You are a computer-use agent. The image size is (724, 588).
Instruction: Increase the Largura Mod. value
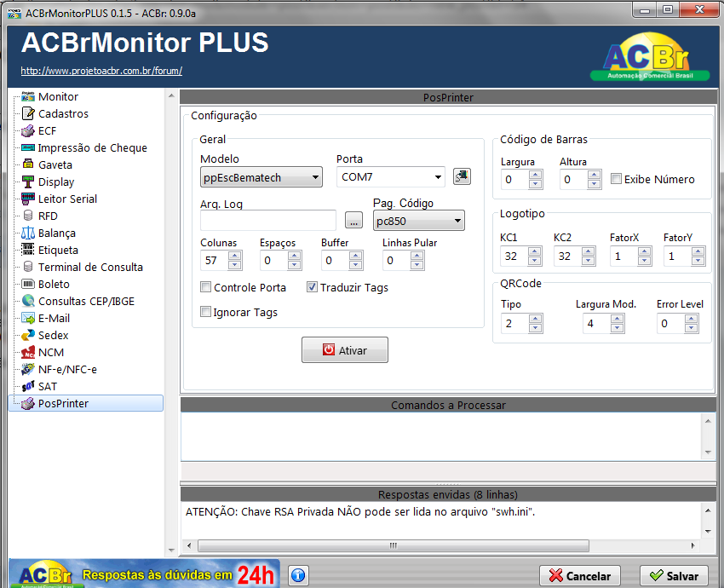[x=617, y=319]
